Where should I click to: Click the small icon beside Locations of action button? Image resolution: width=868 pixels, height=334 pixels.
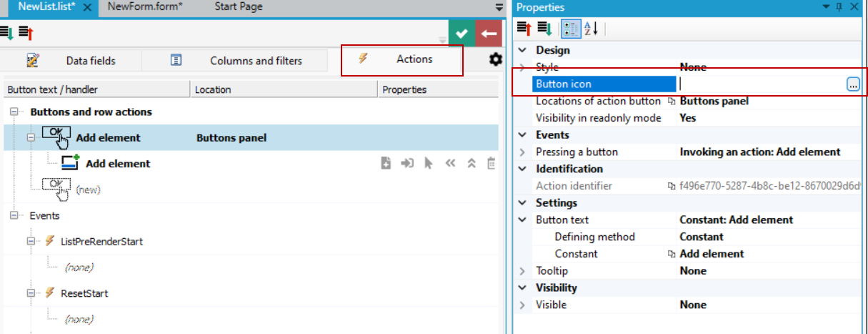[672, 101]
